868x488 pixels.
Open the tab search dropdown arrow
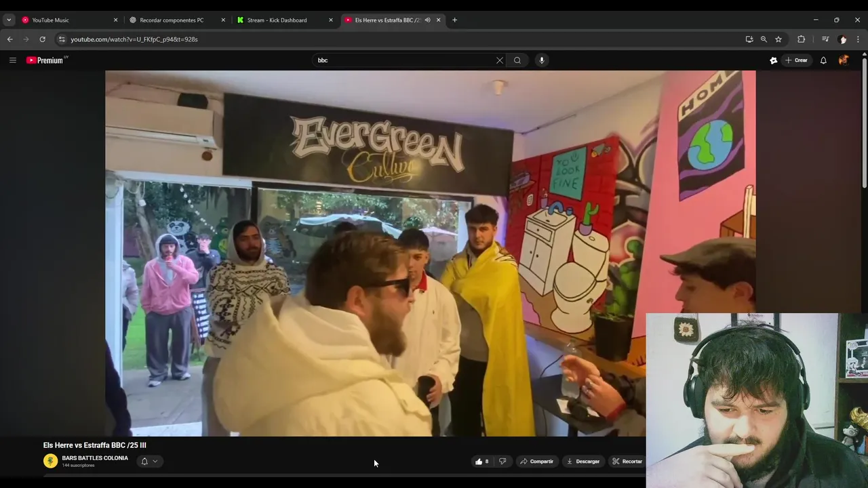coord(9,20)
